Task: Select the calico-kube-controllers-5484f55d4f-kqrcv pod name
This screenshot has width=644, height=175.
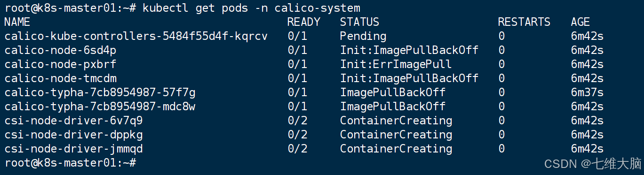Action: click(x=136, y=36)
